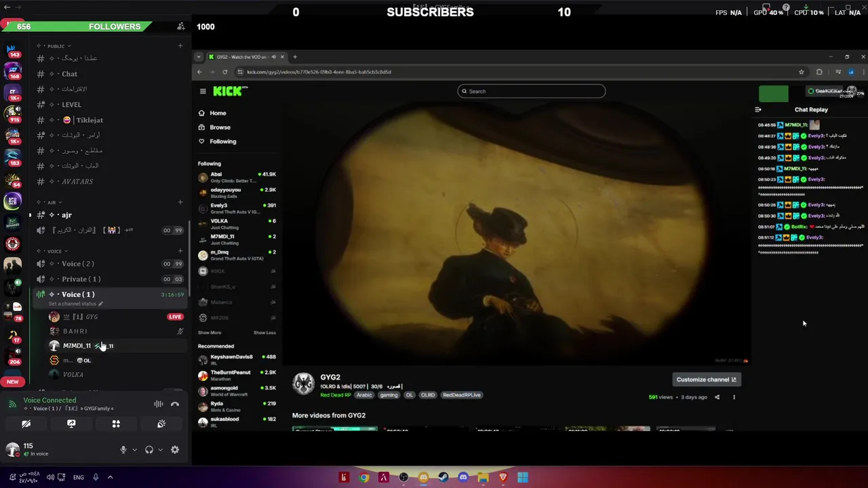Deafen with the Discord headphones icon
The width and height of the screenshot is (868, 488).
(149, 449)
